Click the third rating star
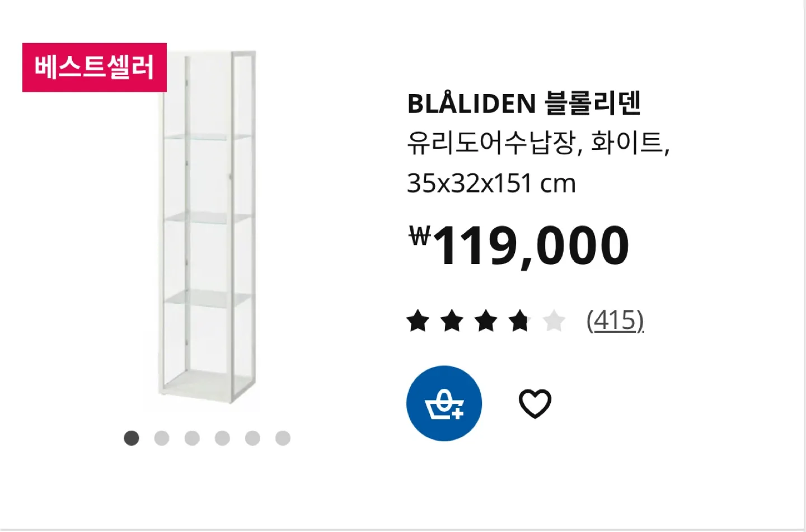Screen dimensions: 806x532 click(x=486, y=321)
